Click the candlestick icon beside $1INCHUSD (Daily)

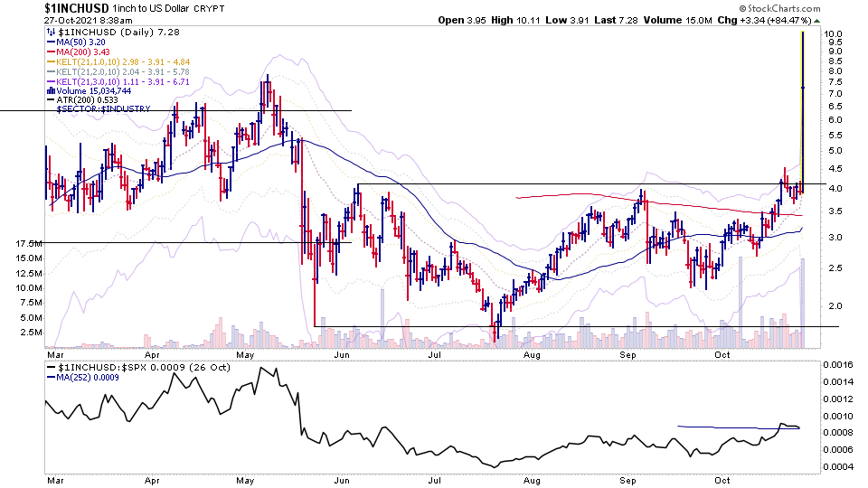(51, 33)
